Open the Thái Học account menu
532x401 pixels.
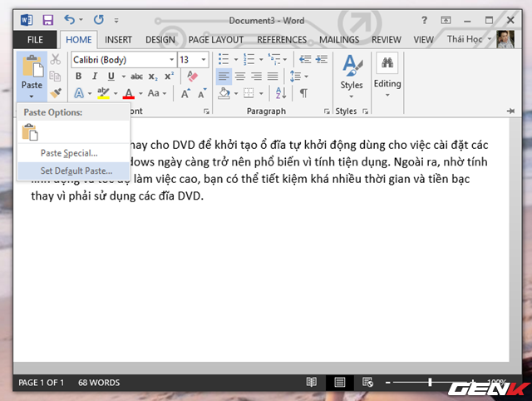[x=469, y=39]
